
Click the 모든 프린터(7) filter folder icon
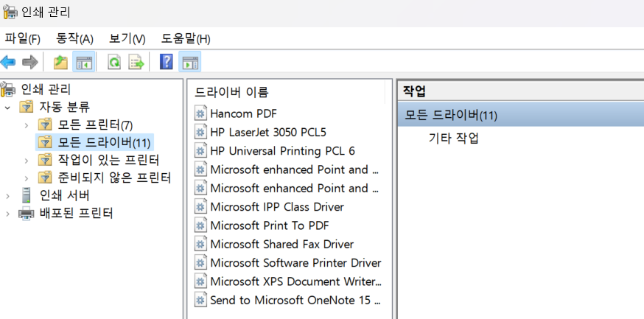point(45,125)
